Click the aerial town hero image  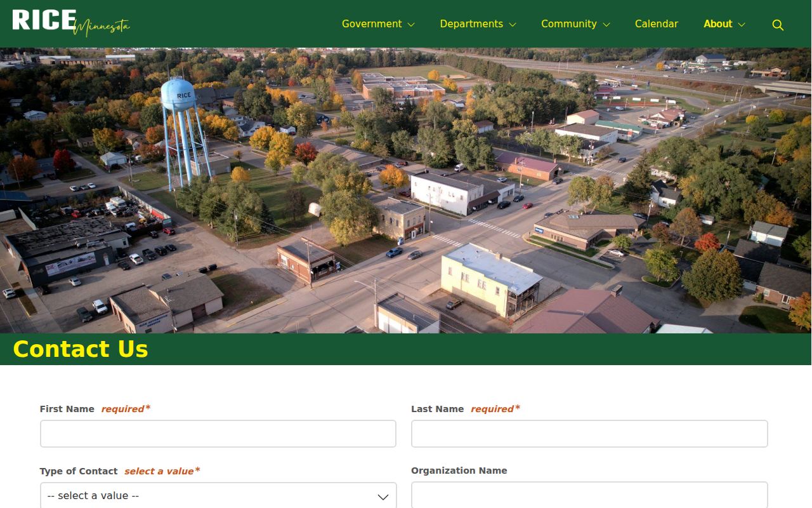coord(406,190)
